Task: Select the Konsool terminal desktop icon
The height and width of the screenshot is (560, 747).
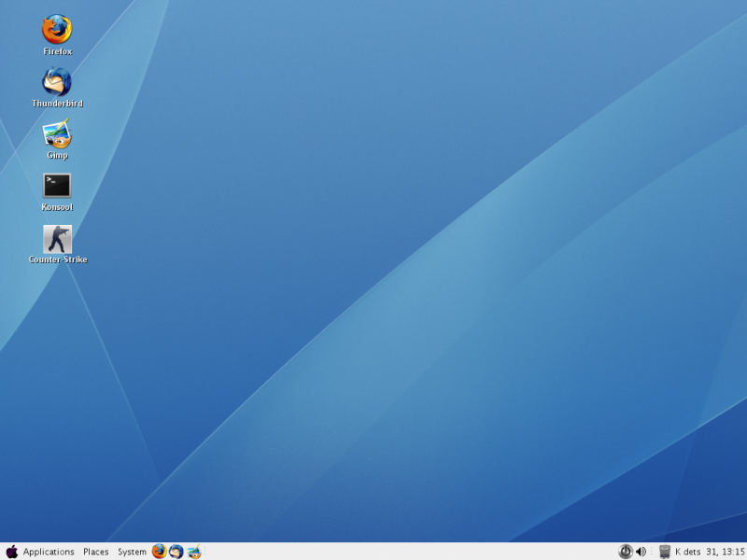Action: pyautogui.click(x=57, y=185)
